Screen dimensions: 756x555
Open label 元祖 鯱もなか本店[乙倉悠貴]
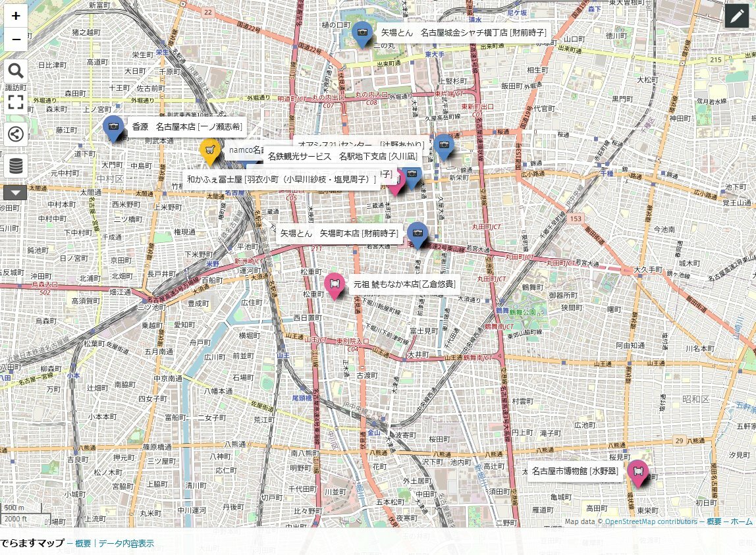[404, 284]
